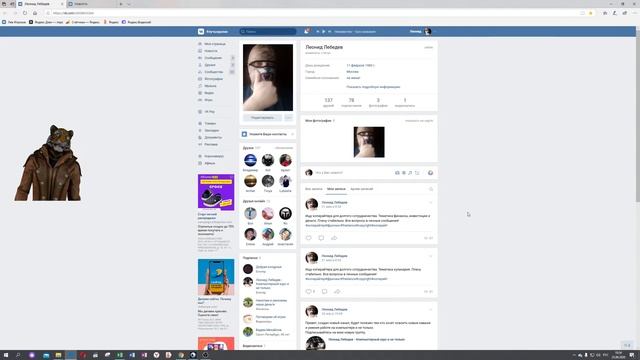Click the play button in header music player

pos(324,31)
